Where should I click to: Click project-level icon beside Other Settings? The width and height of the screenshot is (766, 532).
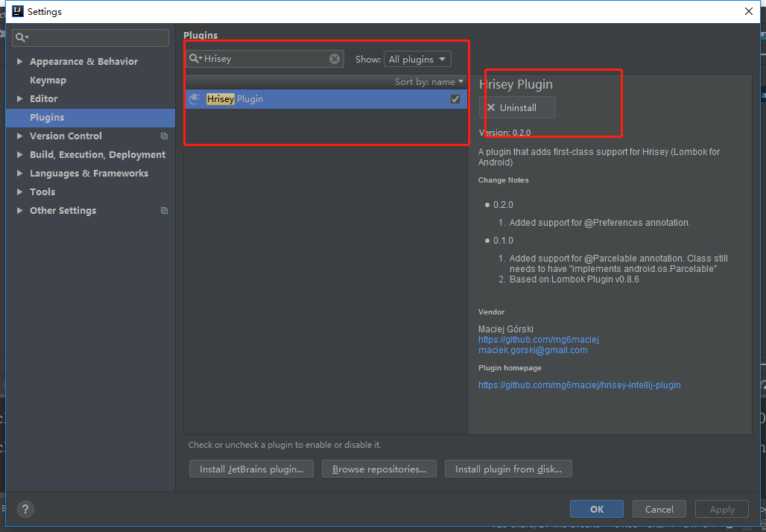pos(164,211)
